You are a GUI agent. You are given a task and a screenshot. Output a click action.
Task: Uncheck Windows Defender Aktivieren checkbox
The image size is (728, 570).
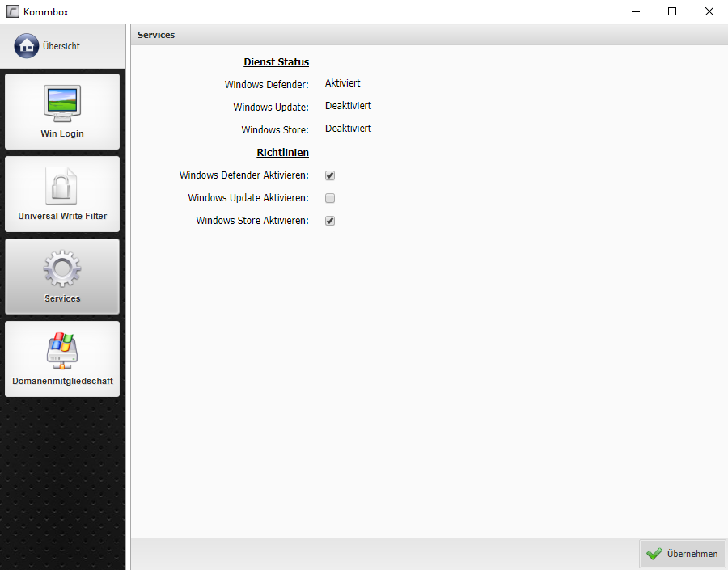tap(330, 175)
